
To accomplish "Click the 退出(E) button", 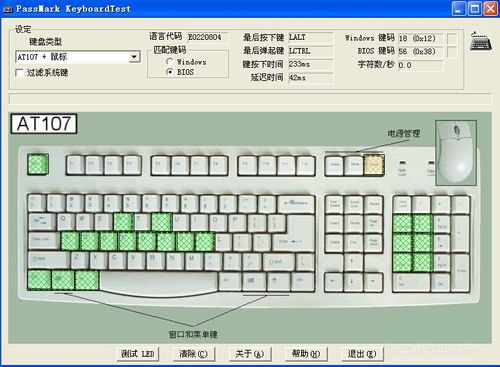I will pos(362,354).
